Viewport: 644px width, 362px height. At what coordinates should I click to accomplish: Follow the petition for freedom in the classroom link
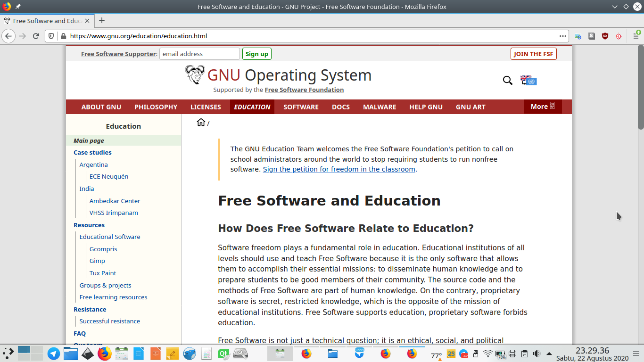click(x=339, y=169)
